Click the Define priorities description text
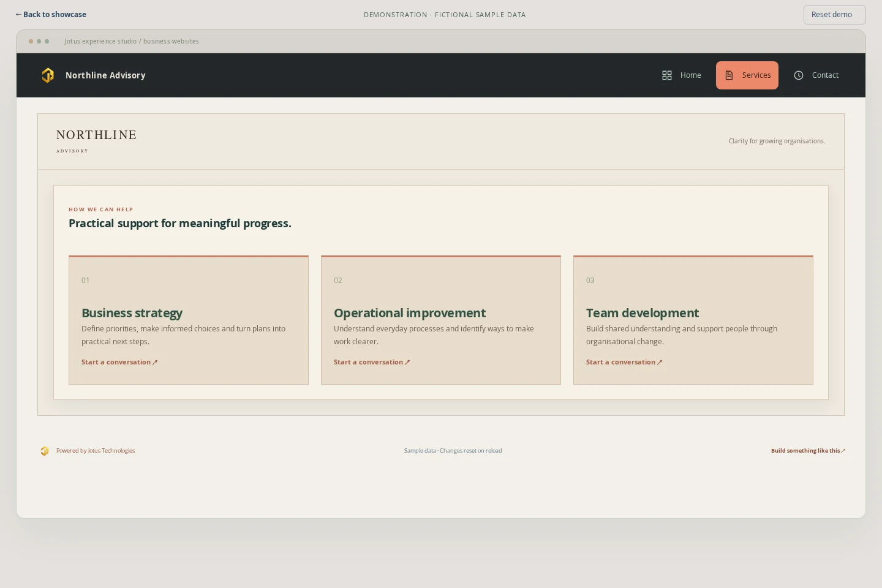Viewport: 882px width, 588px height. pos(184,335)
